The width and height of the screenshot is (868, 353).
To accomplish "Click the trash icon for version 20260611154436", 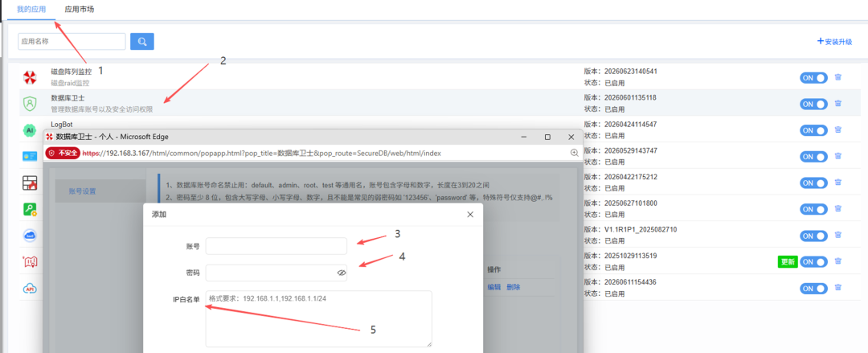I will 837,288.
